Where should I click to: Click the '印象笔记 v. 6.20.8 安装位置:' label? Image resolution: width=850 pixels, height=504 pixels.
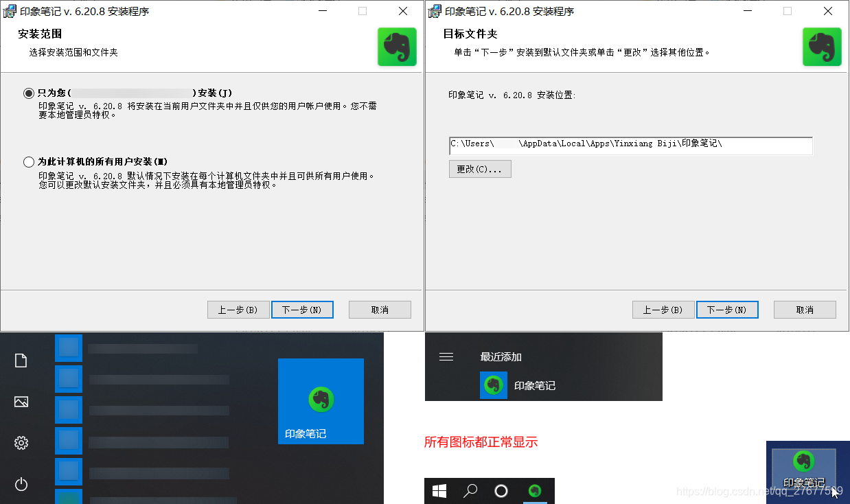click(512, 95)
